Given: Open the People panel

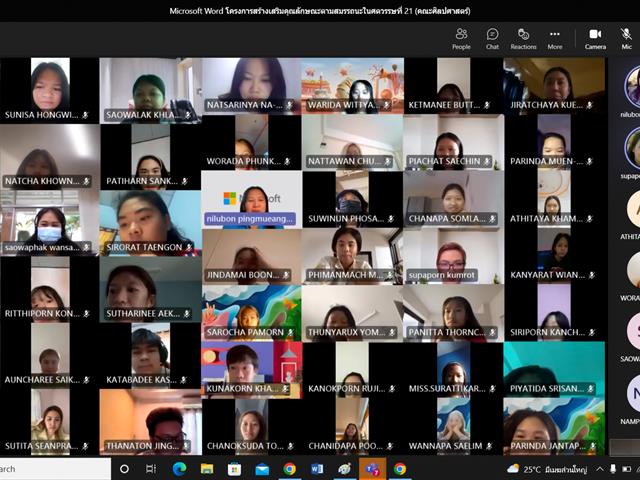Looking at the screenshot, I should pos(461,39).
